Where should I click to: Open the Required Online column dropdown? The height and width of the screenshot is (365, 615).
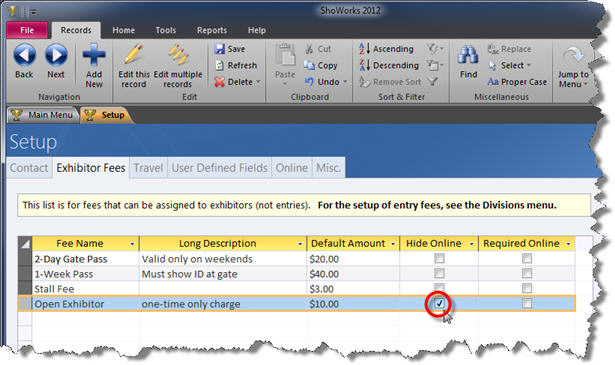(x=568, y=244)
